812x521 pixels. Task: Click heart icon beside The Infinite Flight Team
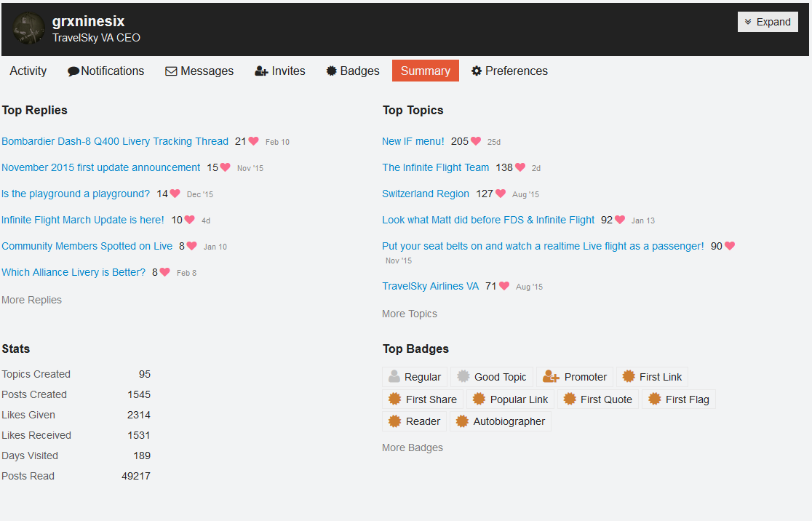click(520, 167)
